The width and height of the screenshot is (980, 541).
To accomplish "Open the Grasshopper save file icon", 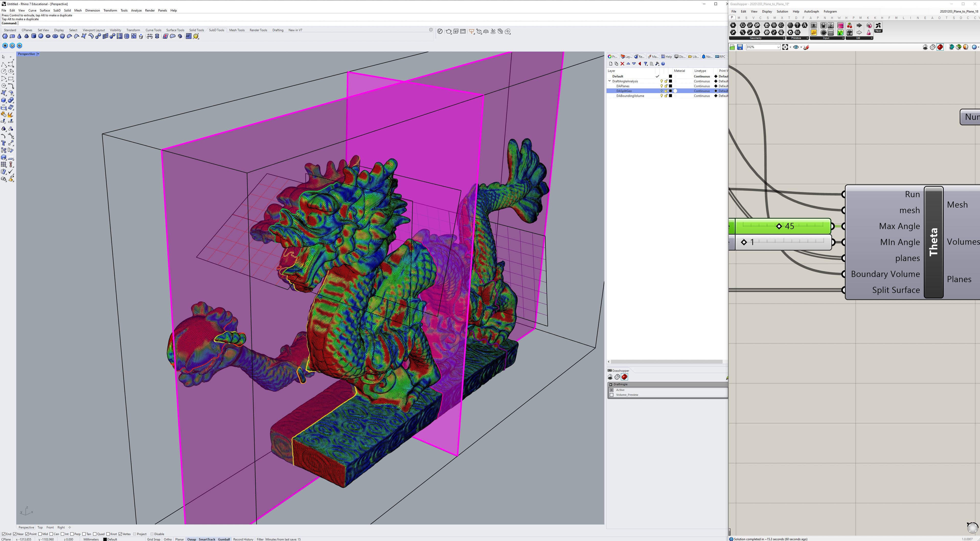I will 740,47.
